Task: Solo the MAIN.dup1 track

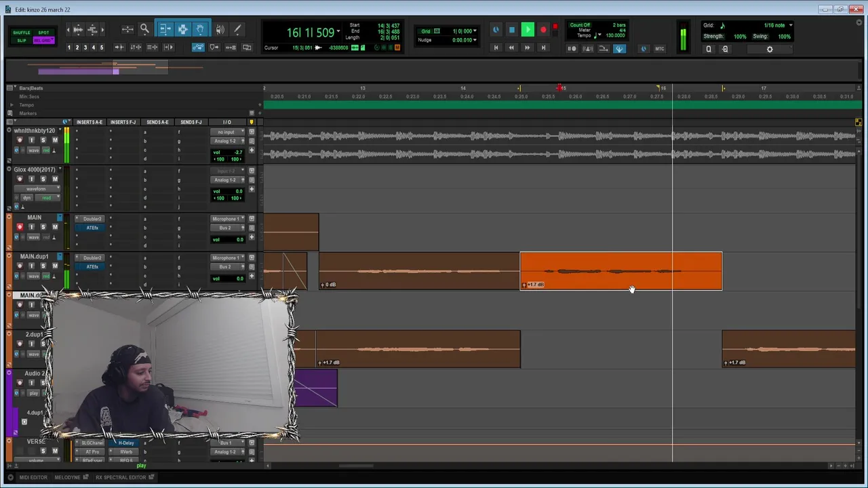Action: pyautogui.click(x=43, y=266)
